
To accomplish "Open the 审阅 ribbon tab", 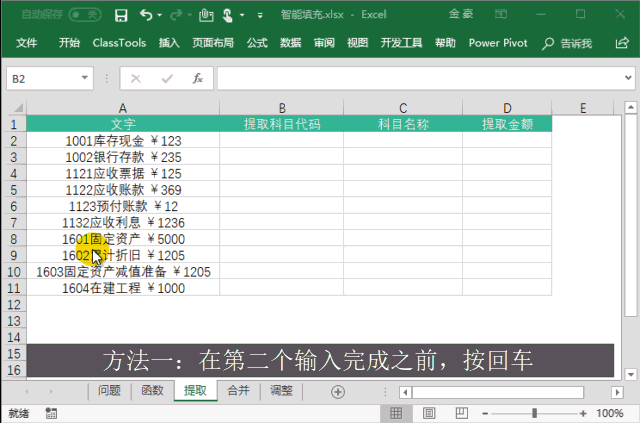I will click(x=324, y=43).
